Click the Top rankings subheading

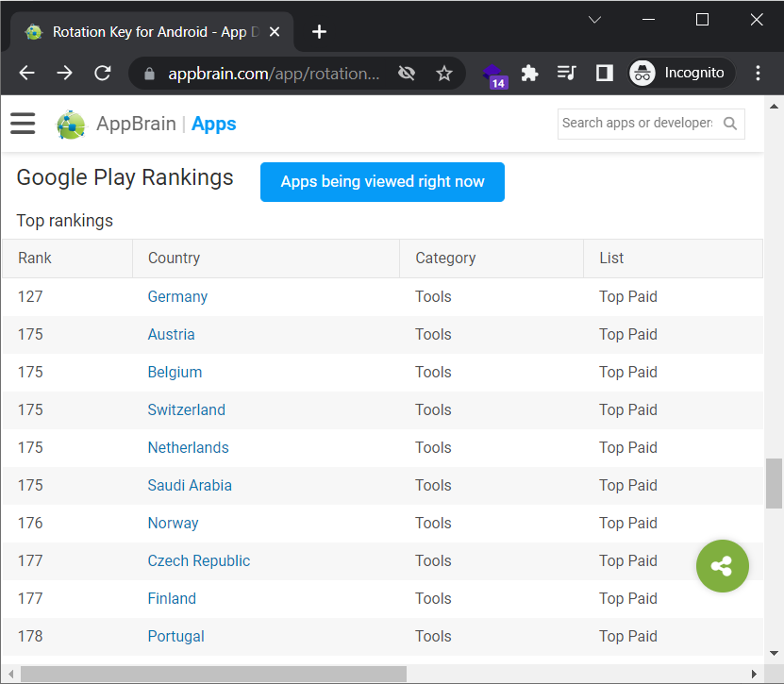click(65, 221)
